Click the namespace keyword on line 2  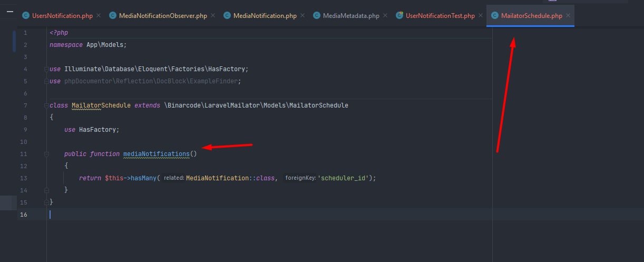[66, 45]
